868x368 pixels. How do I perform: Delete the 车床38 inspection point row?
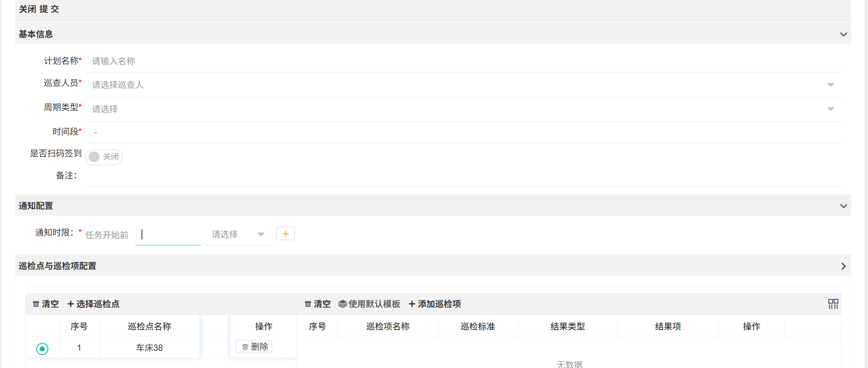tap(254, 347)
